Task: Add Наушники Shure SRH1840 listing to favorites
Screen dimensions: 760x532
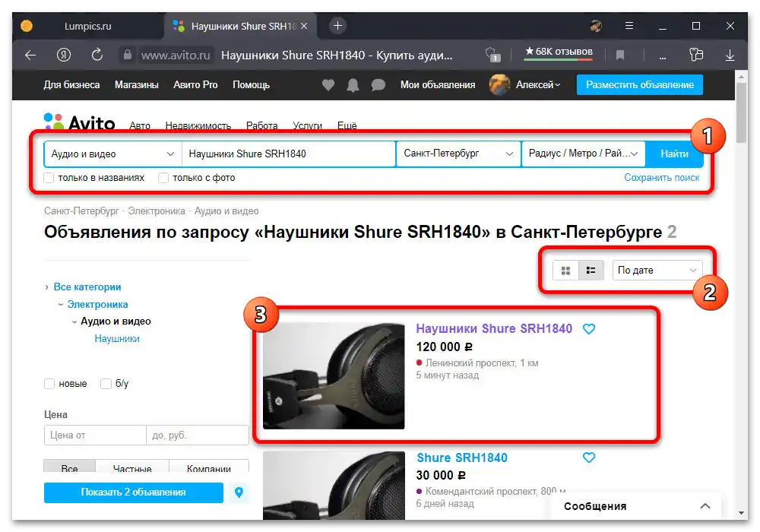Action: pos(588,329)
